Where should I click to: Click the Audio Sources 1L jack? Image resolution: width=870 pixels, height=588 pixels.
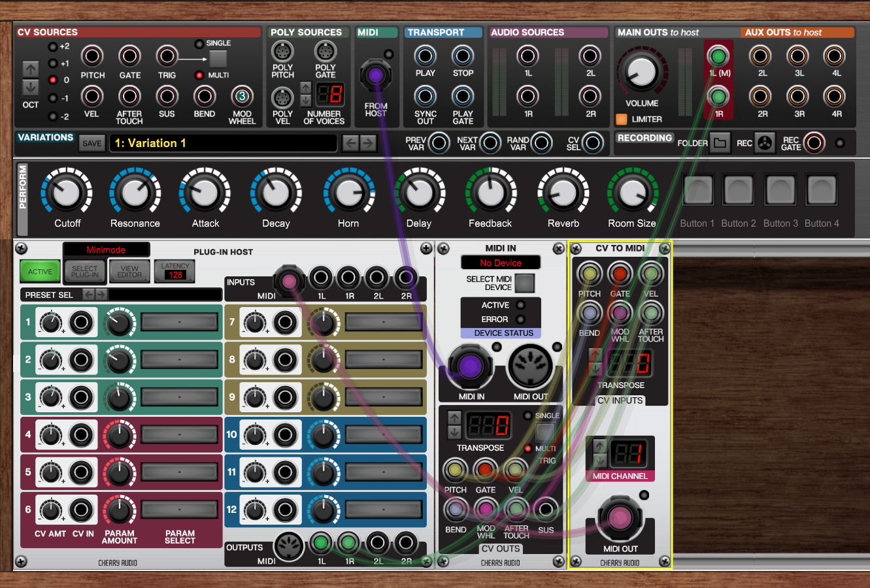[527, 56]
